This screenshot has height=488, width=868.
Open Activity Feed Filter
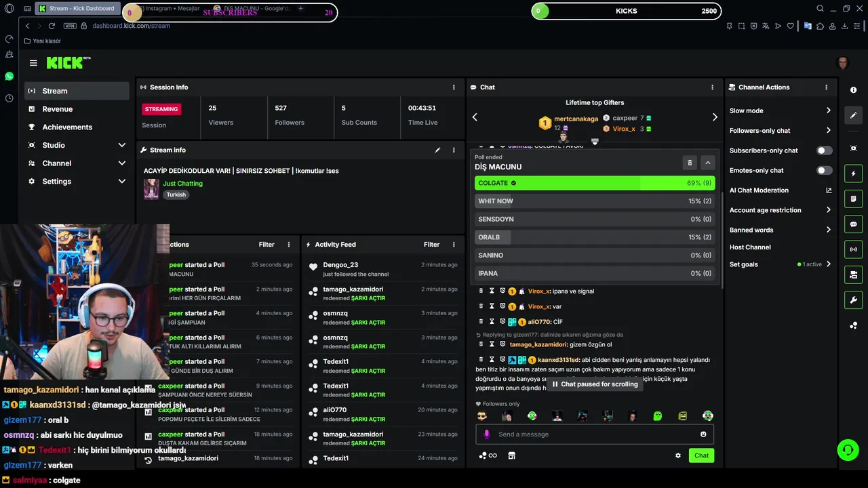click(x=431, y=245)
